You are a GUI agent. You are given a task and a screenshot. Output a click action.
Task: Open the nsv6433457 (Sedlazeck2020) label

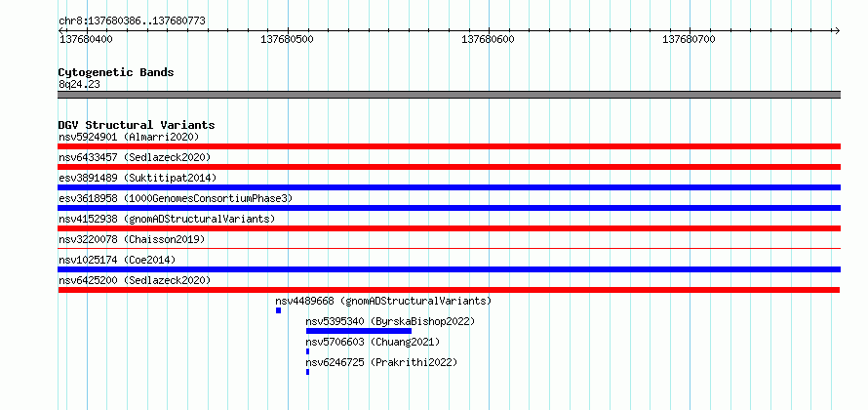(135, 157)
